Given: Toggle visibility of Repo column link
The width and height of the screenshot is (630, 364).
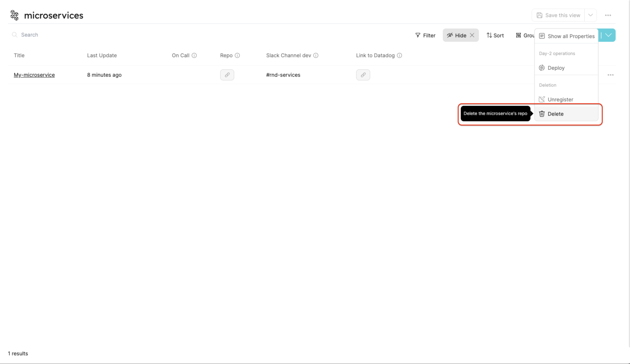Looking at the screenshot, I should click(227, 75).
